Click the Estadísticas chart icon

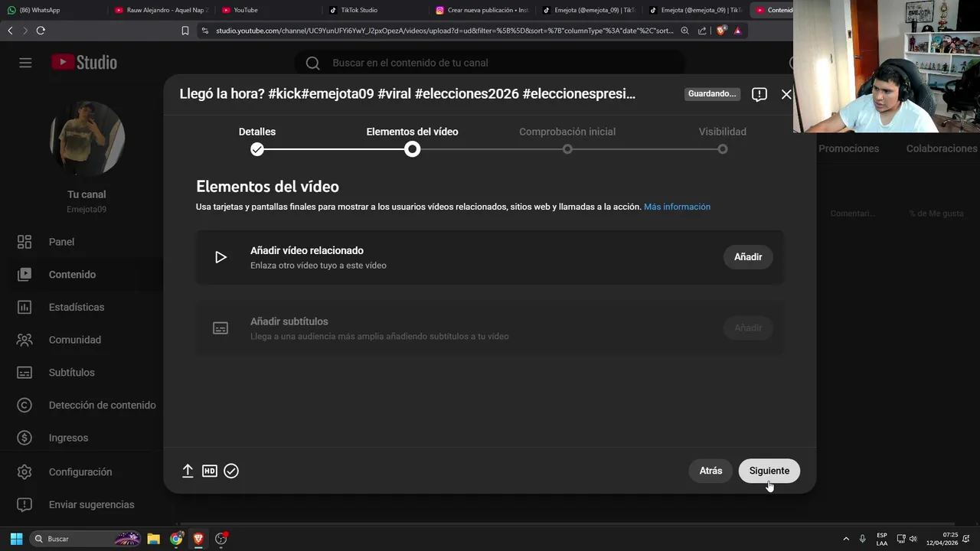[x=24, y=307]
